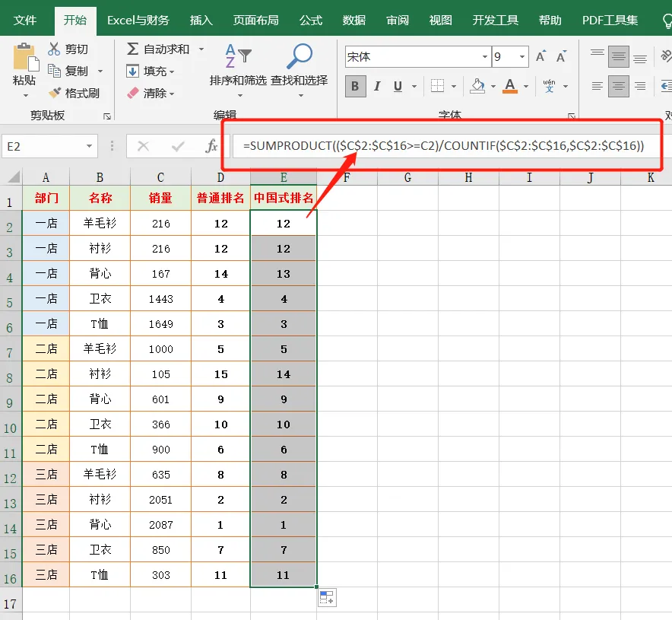Toggle middle vertical alignment button
The height and width of the screenshot is (620, 672).
pyautogui.click(x=619, y=56)
